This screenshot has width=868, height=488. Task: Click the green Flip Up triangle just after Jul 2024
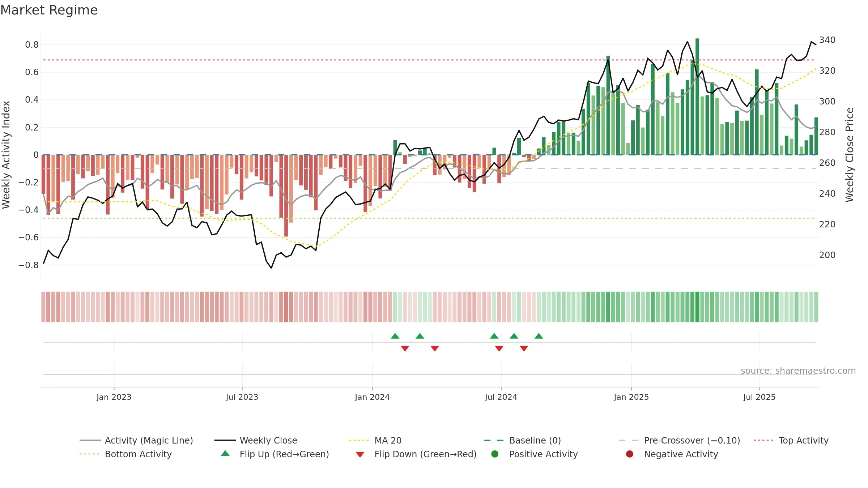(514, 336)
